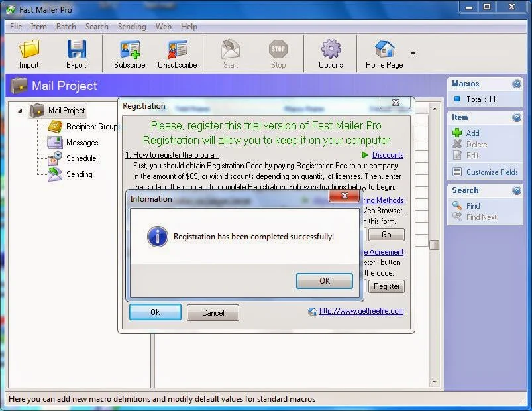
Task: Select the Sending tree item label
Action: tap(80, 174)
